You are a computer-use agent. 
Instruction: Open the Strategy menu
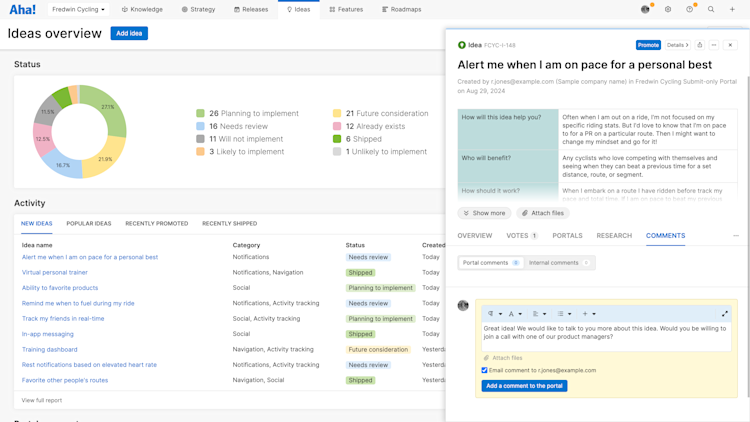click(x=198, y=9)
